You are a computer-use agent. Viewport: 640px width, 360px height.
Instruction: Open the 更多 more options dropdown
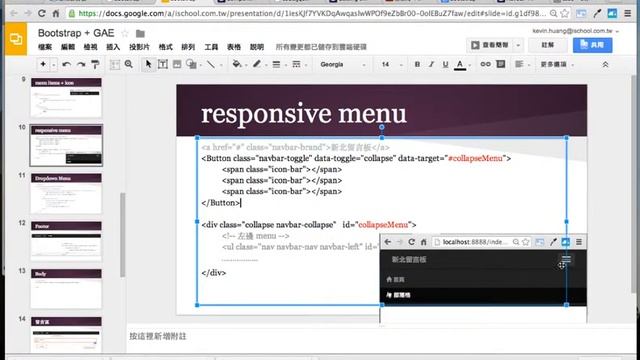tap(557, 64)
